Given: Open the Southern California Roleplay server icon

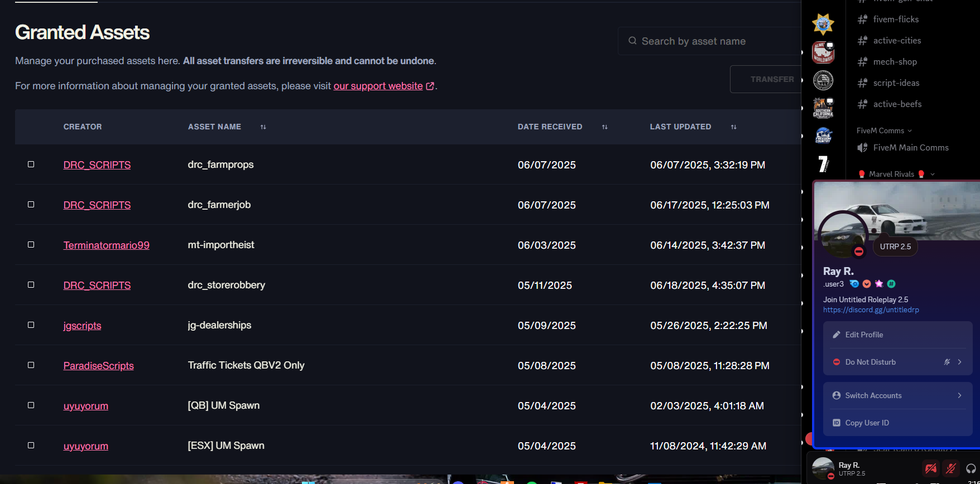Looking at the screenshot, I should [823, 108].
